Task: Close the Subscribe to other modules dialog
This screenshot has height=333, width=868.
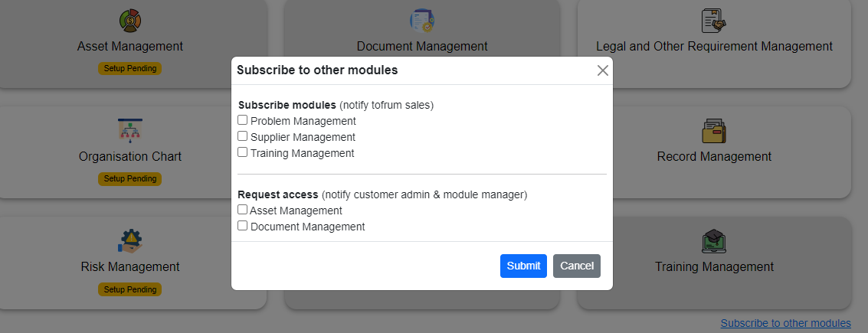Action: point(602,70)
